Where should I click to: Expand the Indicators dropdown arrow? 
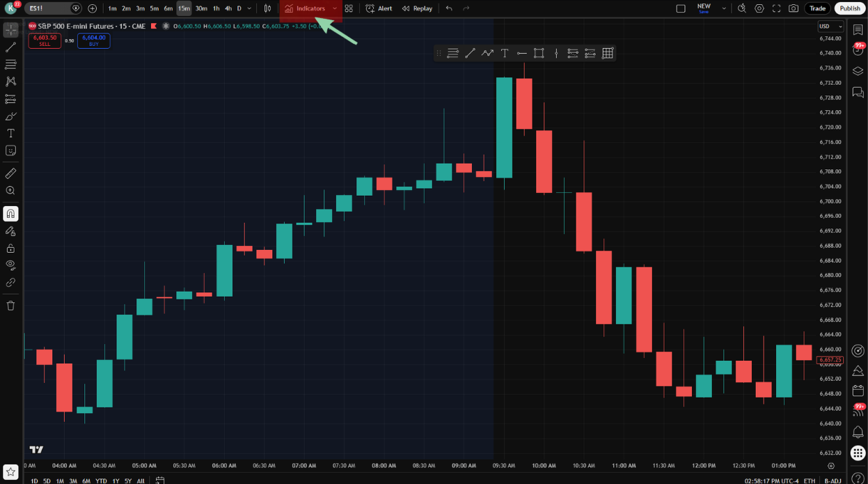tap(335, 8)
